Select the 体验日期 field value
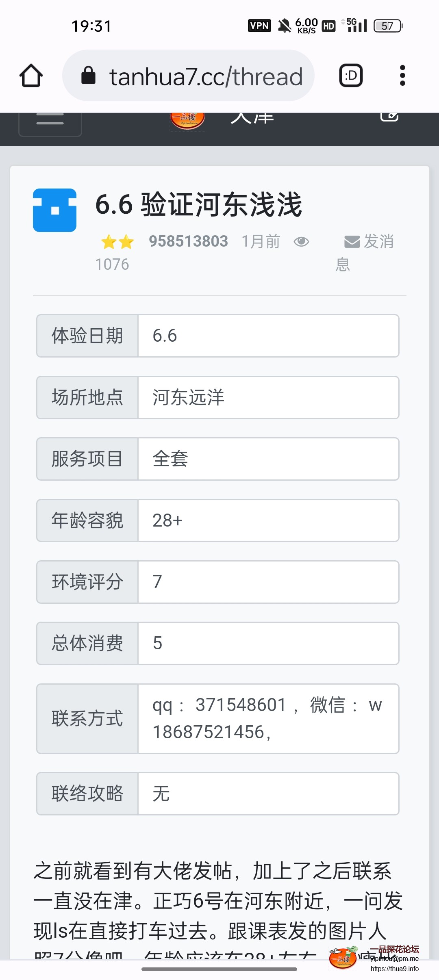This screenshot has width=439, height=980. coord(268,336)
